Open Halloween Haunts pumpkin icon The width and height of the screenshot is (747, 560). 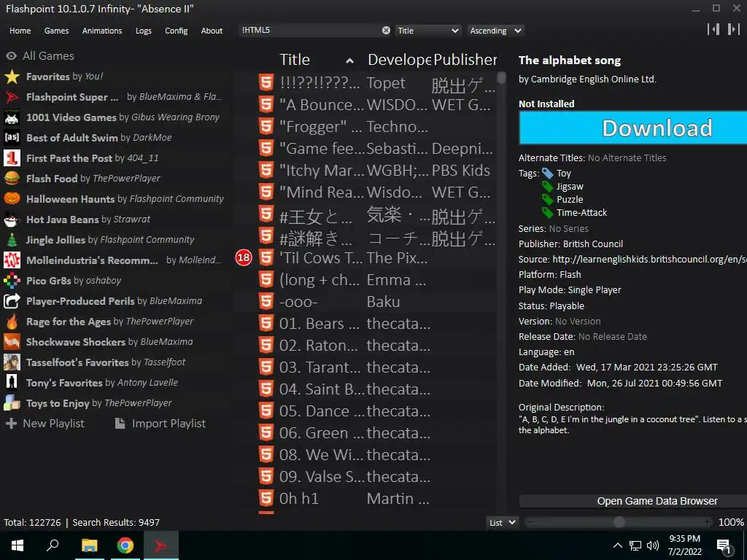click(12, 199)
